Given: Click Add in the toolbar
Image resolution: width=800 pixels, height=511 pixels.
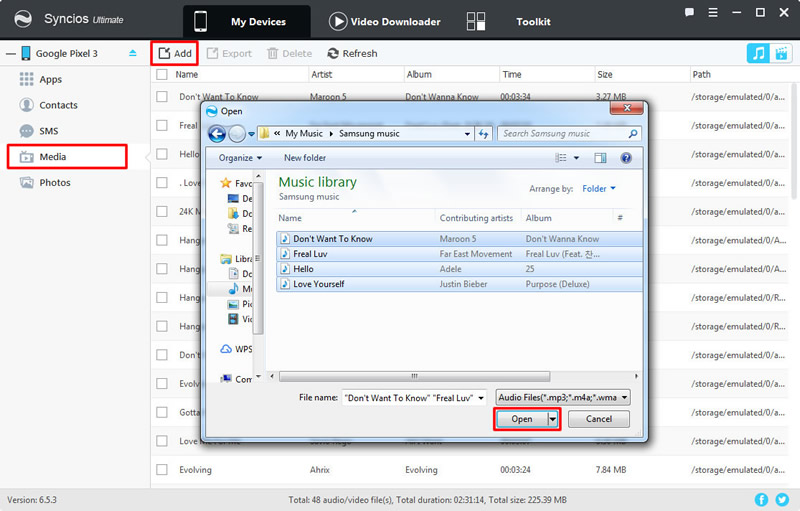Looking at the screenshot, I should coord(174,54).
